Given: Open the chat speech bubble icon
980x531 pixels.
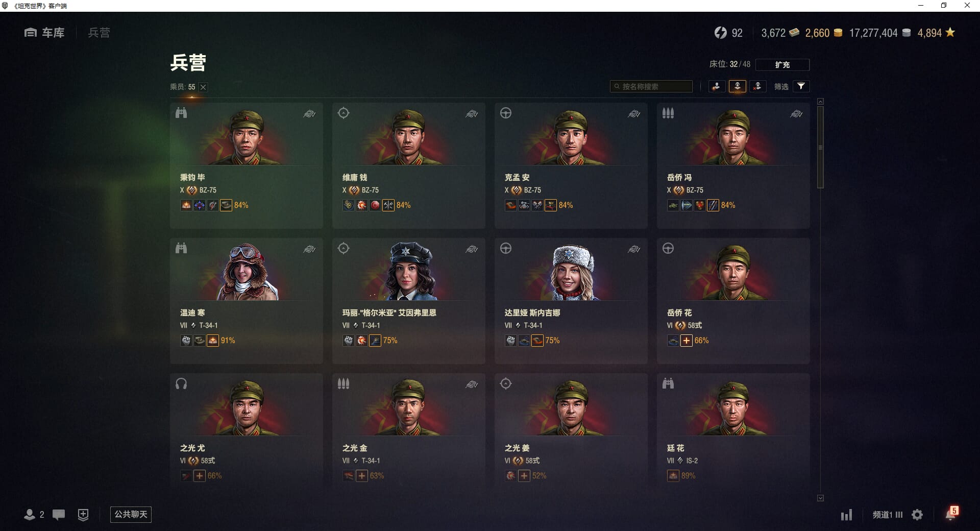Looking at the screenshot, I should pos(59,515).
